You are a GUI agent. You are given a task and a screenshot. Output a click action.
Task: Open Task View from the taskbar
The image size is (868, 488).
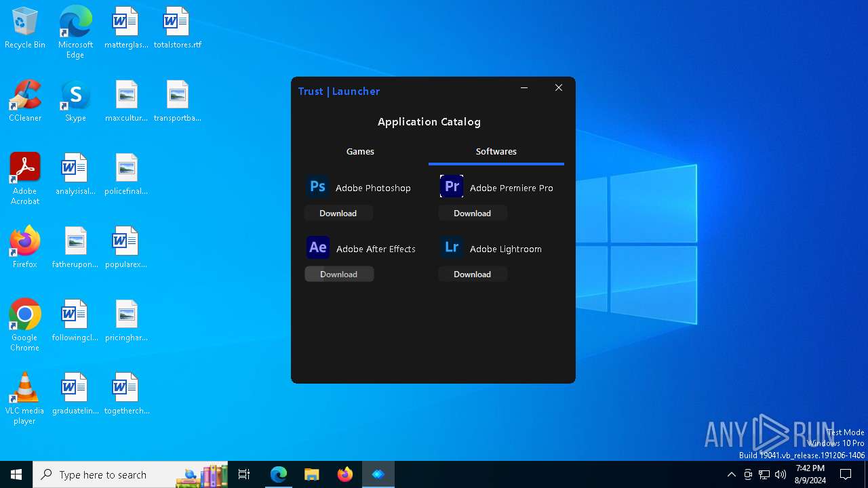244,474
